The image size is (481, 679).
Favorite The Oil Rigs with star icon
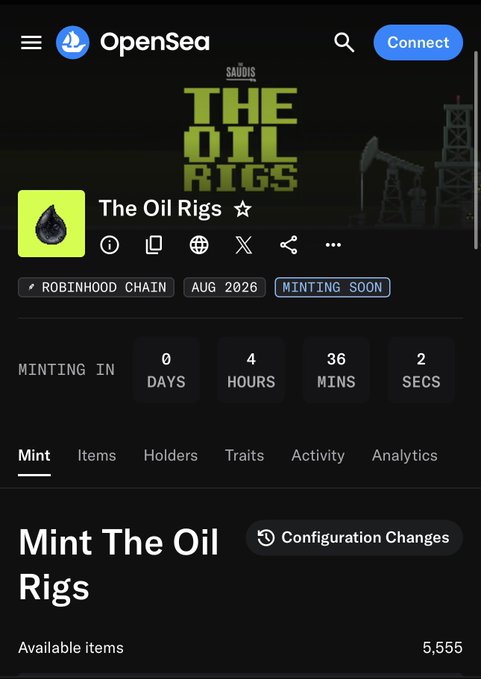[243, 209]
